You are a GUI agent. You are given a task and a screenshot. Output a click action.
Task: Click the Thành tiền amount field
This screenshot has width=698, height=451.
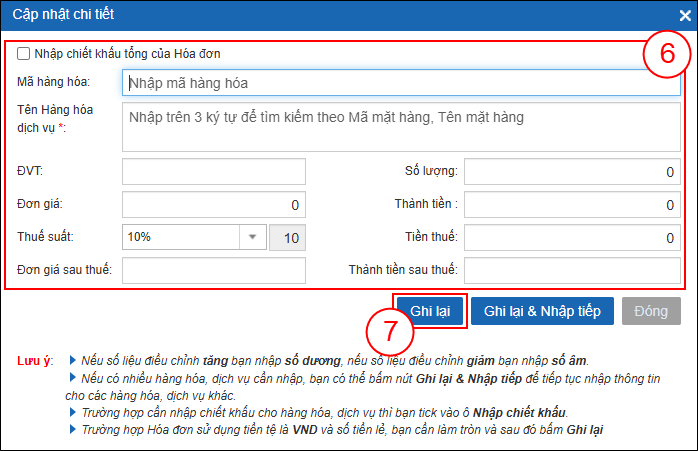[x=572, y=205]
